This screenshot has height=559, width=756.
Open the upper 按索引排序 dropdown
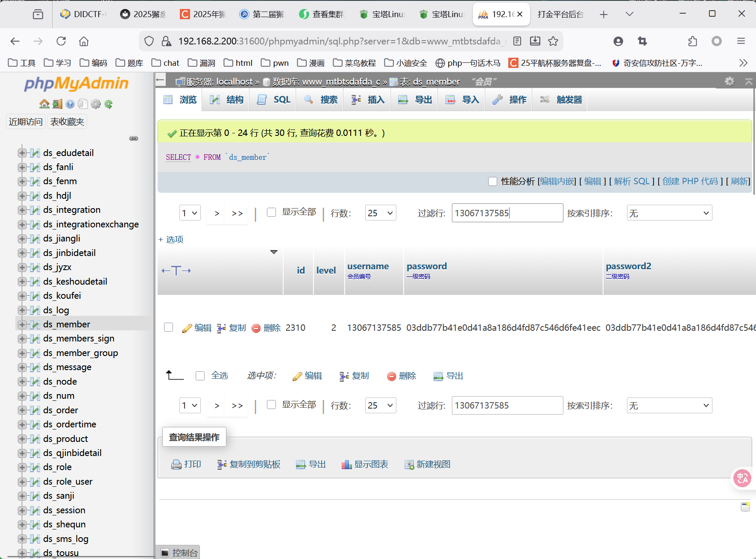pyautogui.click(x=669, y=213)
